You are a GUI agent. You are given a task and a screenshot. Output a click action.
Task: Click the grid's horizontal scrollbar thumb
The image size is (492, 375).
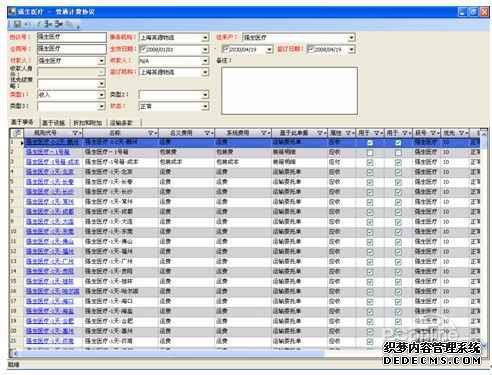tap(170, 353)
